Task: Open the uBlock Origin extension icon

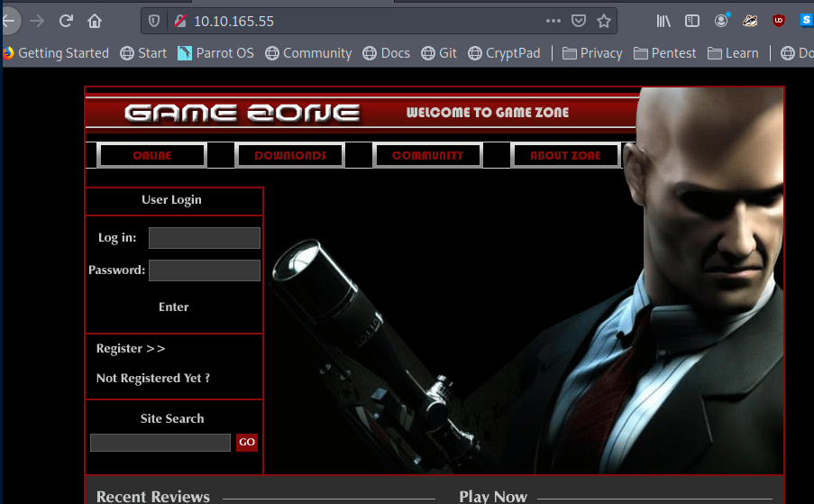Action: (778, 21)
